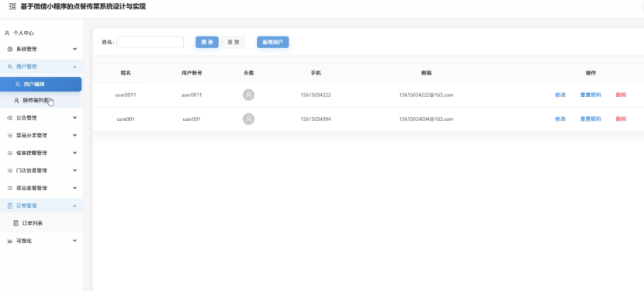The image size is (644, 291).
Task: Click the avatar in the usre001 row
Action: click(248, 120)
